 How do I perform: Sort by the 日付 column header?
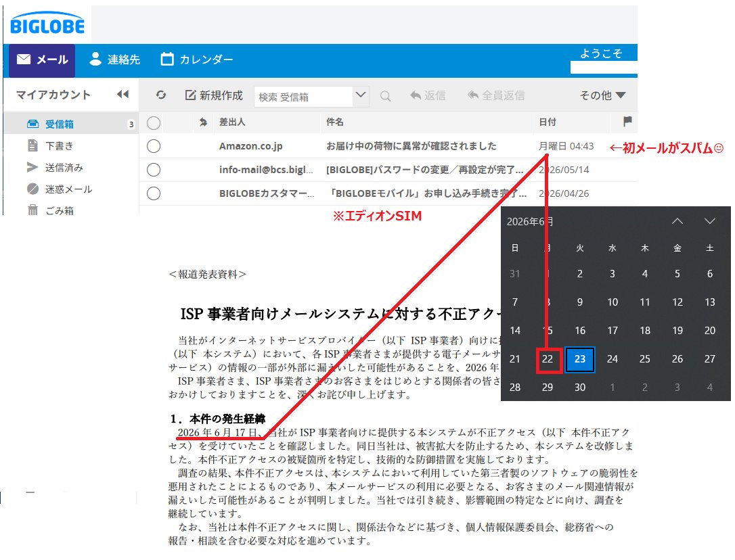click(548, 122)
